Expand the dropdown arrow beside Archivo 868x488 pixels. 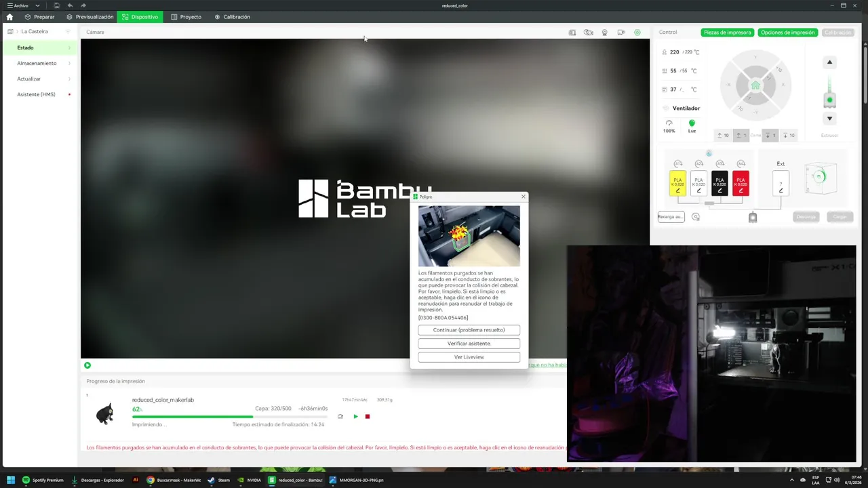pos(37,5)
